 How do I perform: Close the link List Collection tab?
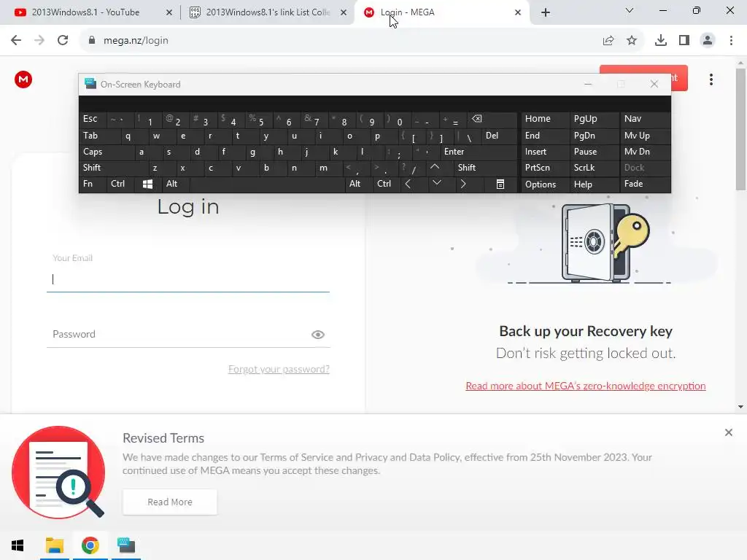(344, 12)
